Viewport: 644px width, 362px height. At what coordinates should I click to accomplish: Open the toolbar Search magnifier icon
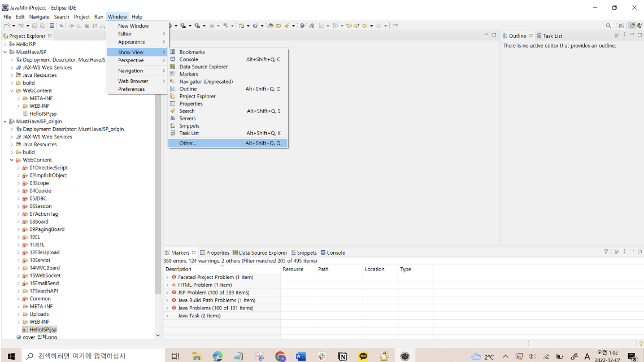point(608,25)
